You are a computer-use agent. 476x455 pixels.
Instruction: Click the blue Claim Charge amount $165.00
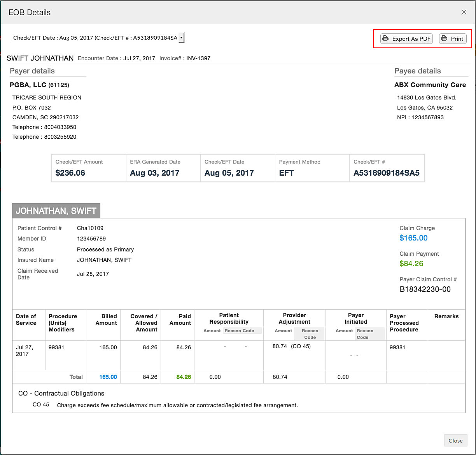413,238
